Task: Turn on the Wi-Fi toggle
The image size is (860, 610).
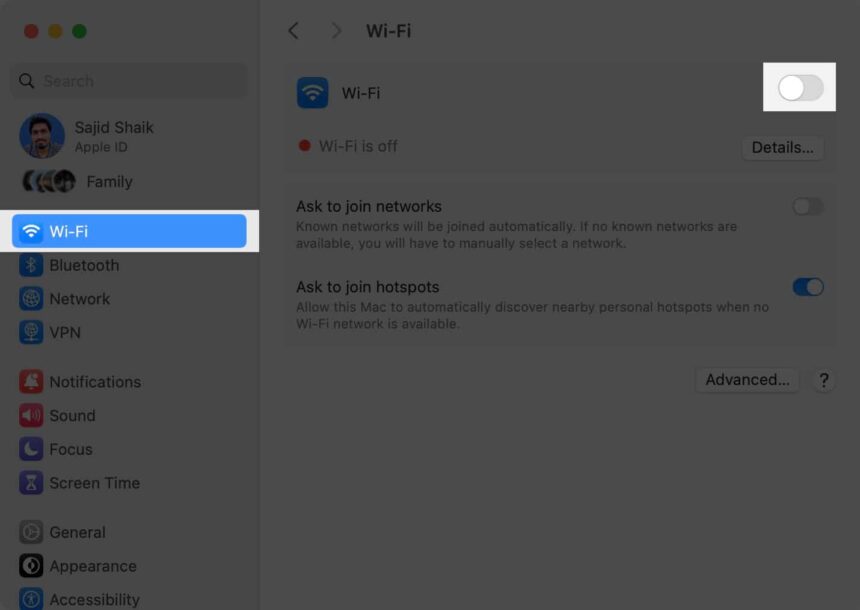Action: click(x=799, y=87)
